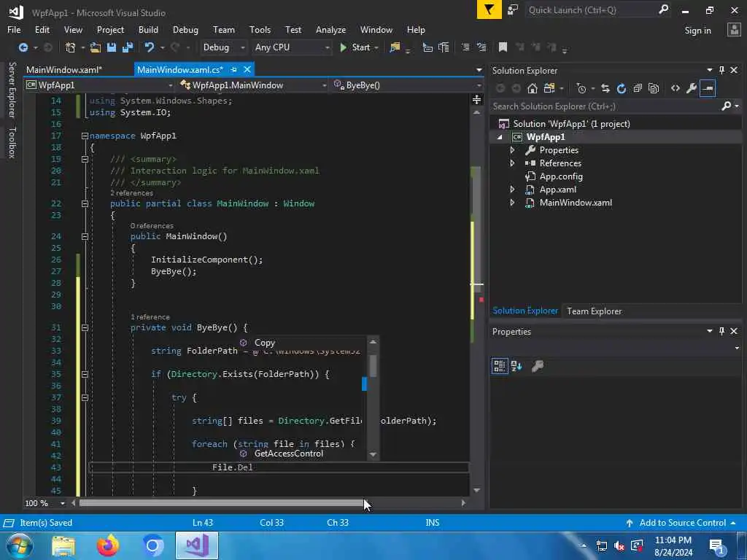Collapse the namespace WpfApp1 code block

pos(85,136)
